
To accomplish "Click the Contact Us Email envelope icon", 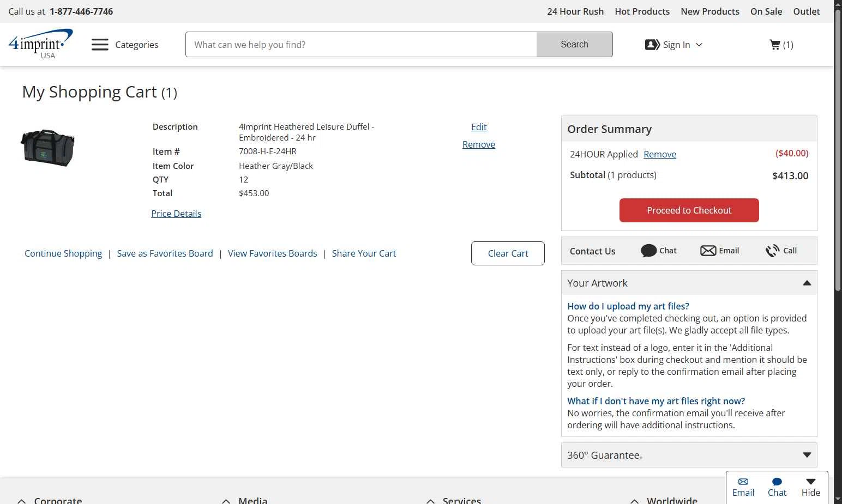I will click(708, 251).
